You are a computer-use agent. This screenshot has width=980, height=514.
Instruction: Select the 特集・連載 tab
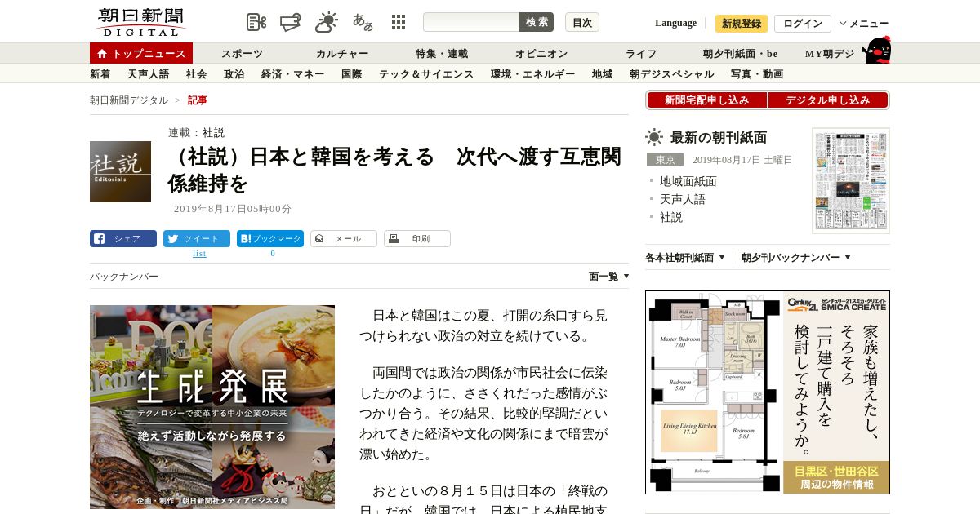tap(442, 54)
